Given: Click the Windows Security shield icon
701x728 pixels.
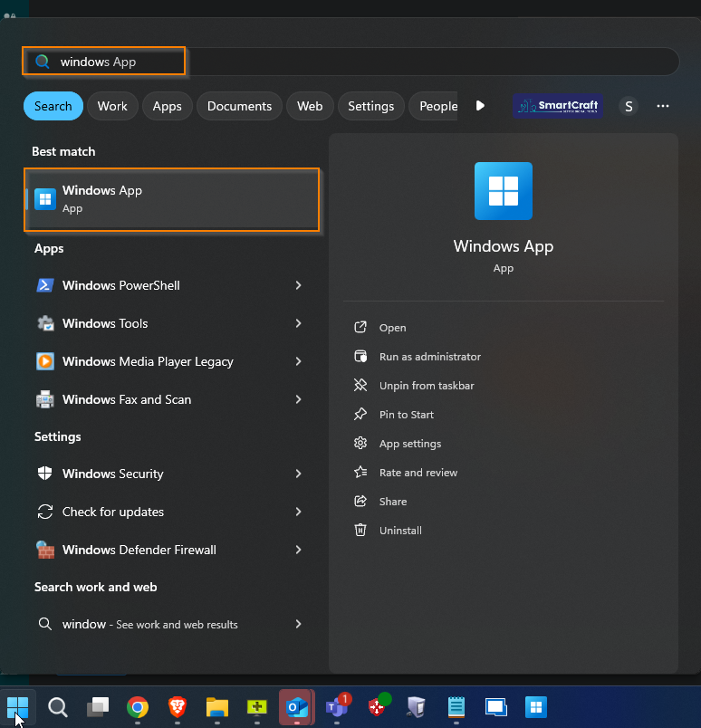Looking at the screenshot, I should tap(44, 473).
